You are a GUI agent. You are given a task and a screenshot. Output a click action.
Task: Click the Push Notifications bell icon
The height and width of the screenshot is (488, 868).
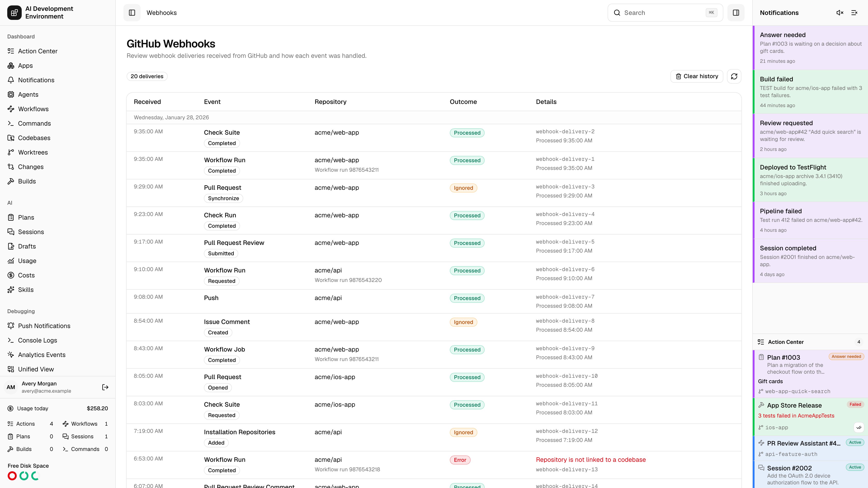click(x=11, y=326)
